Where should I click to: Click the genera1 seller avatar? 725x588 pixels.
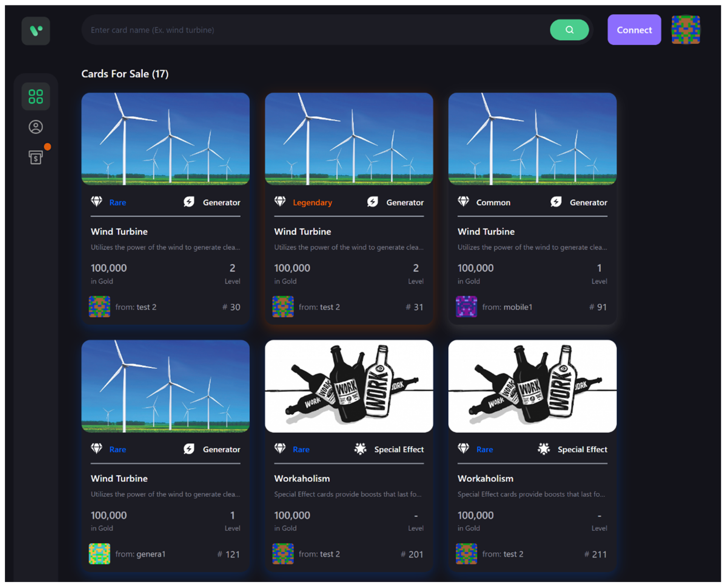point(99,554)
